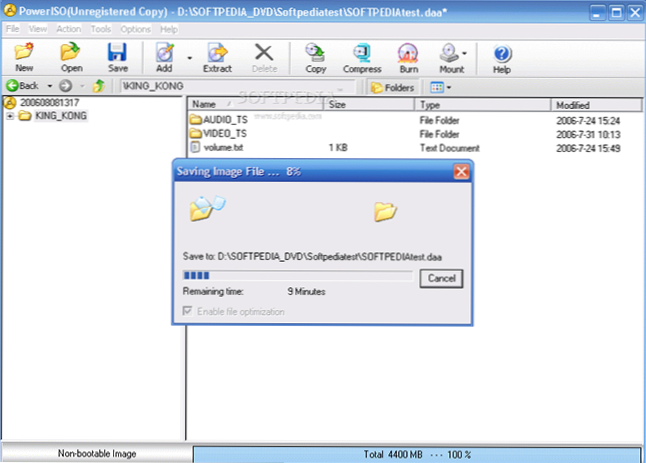Open the Mount dropdown arrow

pyautogui.click(x=464, y=53)
